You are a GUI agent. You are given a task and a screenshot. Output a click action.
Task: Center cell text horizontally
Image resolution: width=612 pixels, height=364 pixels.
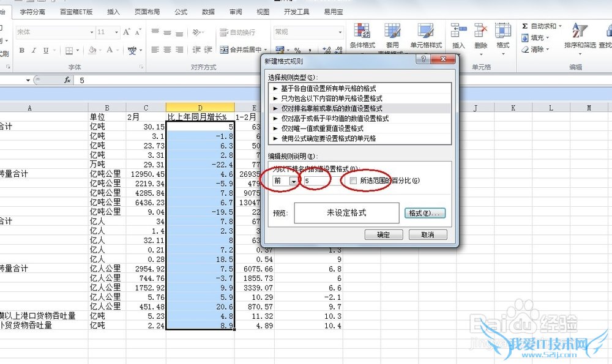tap(168, 50)
